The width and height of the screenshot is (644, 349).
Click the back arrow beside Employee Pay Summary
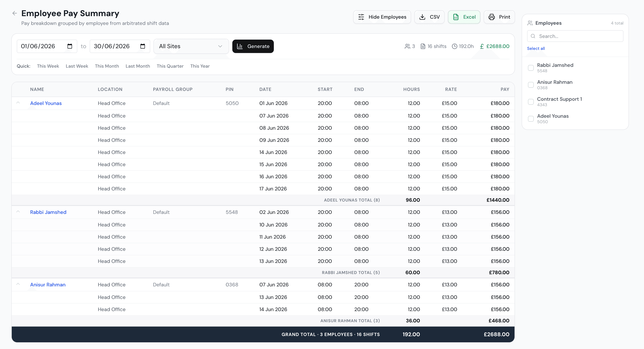tap(15, 13)
